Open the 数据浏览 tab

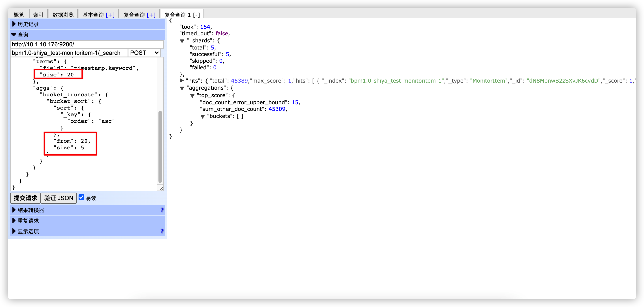[63, 15]
